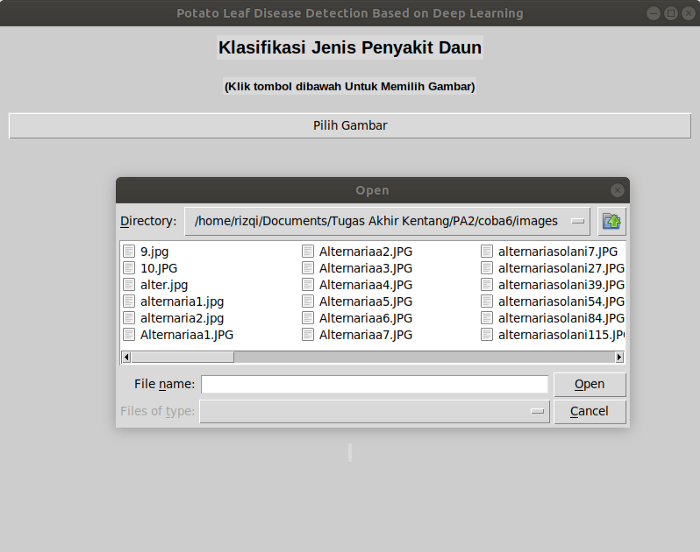Click file icon next to alternaria1.jpg
The width and height of the screenshot is (700, 552).
tap(129, 301)
